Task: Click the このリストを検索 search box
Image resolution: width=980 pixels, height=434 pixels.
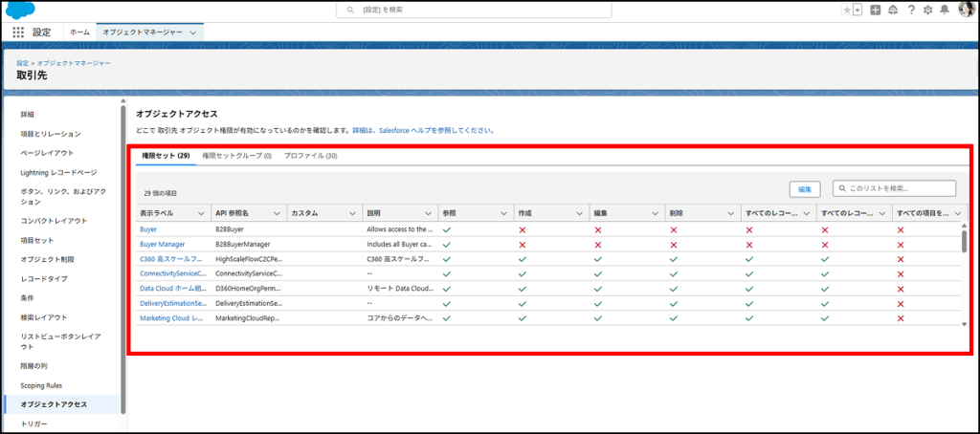Action: 895,188
